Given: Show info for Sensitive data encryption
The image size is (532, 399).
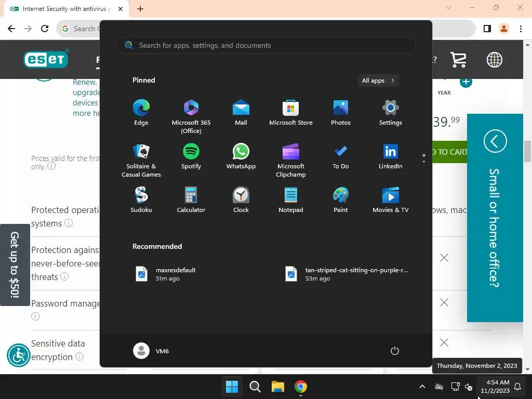Looking at the screenshot, I should (79, 356).
